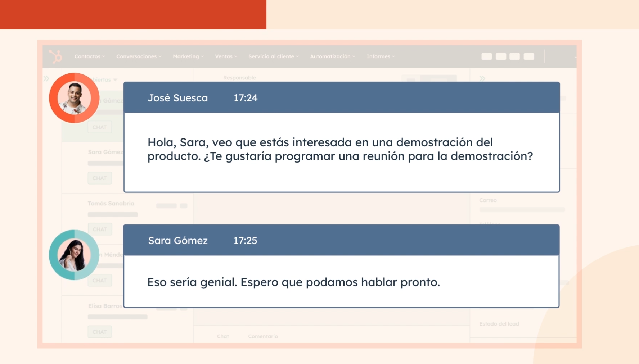Open the Contactos dropdown menu
The height and width of the screenshot is (364, 639).
90,56
